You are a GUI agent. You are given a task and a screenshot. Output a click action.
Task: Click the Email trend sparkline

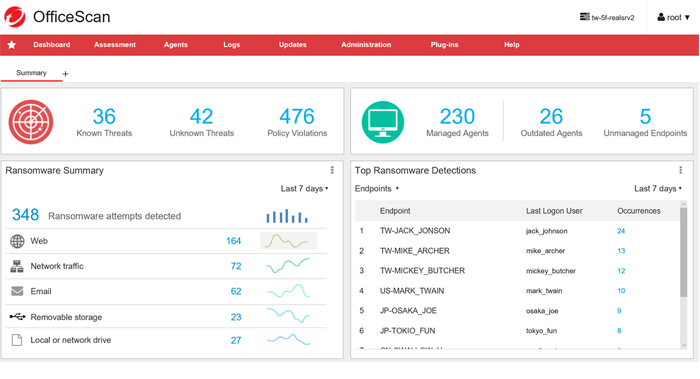(288, 291)
